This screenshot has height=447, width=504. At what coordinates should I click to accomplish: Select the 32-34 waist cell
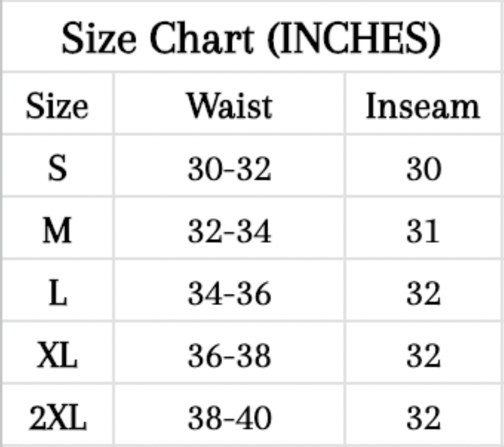click(229, 231)
